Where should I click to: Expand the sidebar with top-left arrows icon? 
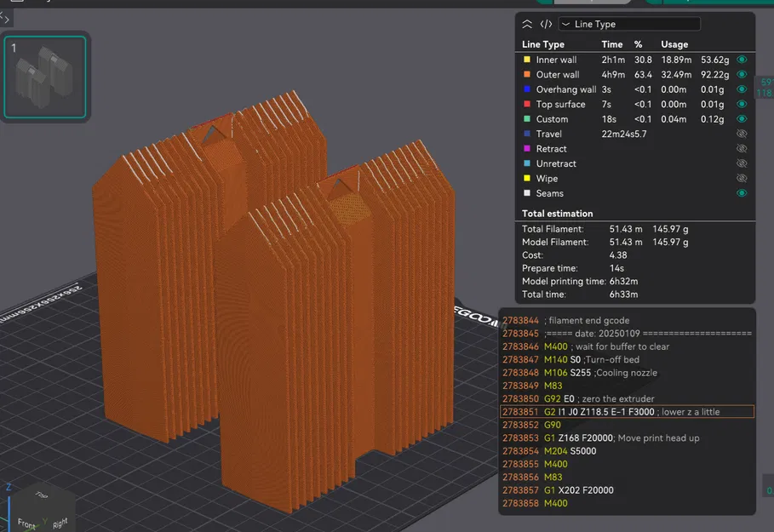click(5, 17)
